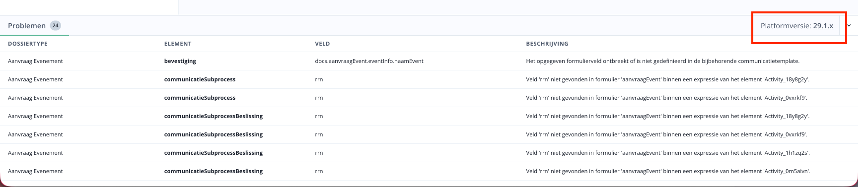Select the last communicatieSubprocessBeslissing row element
Viewport: 868px width, 187px height.
[x=214, y=171]
